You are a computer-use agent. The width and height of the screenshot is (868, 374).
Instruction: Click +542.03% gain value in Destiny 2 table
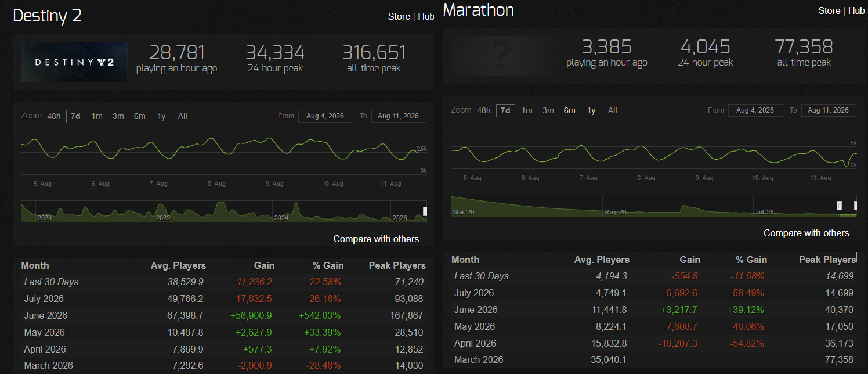[x=320, y=315]
